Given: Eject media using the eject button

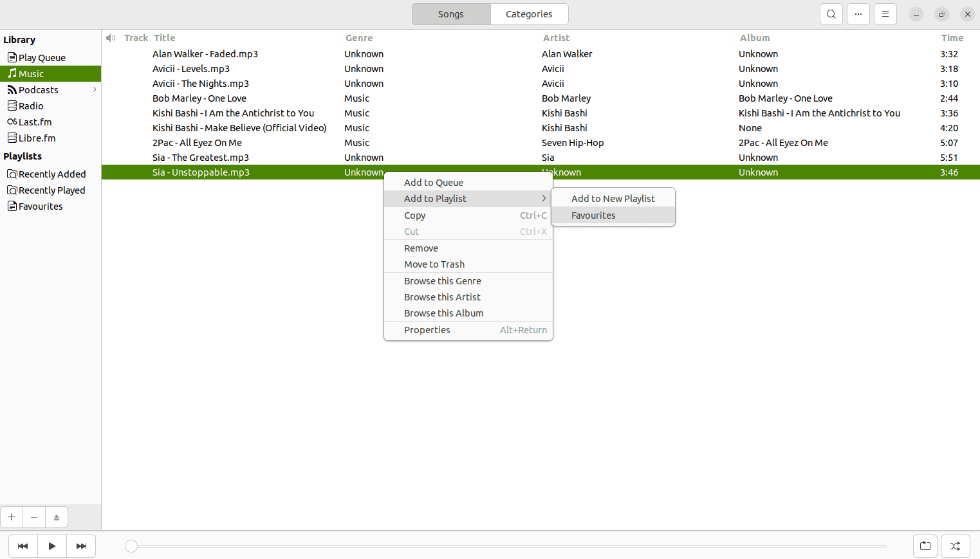Looking at the screenshot, I should click(56, 517).
